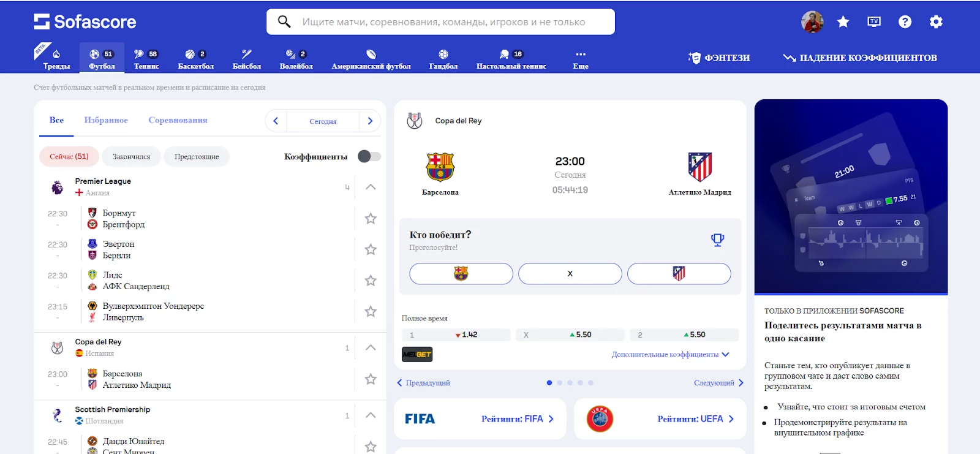Go to next day arrow
Viewport: 980px width, 454px height.
(x=370, y=121)
